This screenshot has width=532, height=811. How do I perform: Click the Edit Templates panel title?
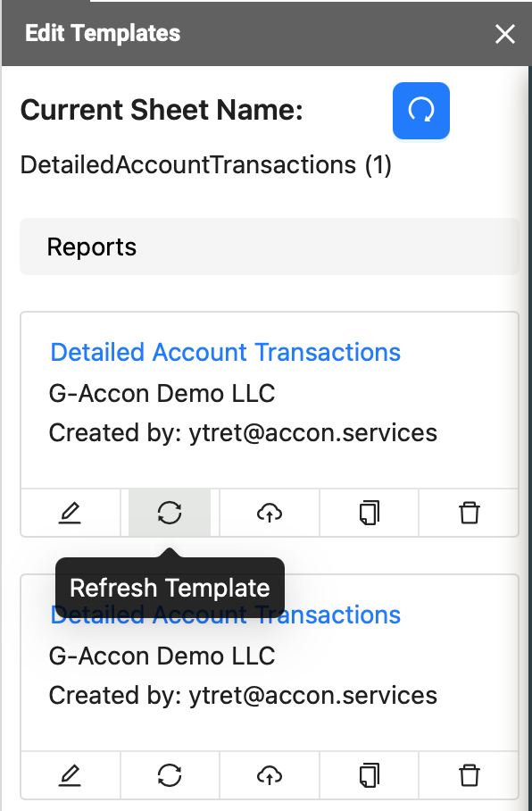[x=103, y=34]
